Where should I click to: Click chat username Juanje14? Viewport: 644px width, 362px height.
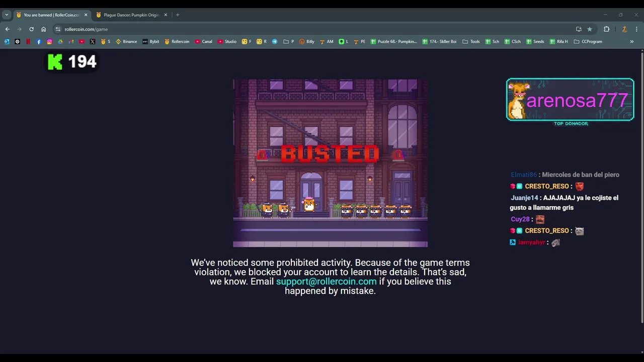524,198
